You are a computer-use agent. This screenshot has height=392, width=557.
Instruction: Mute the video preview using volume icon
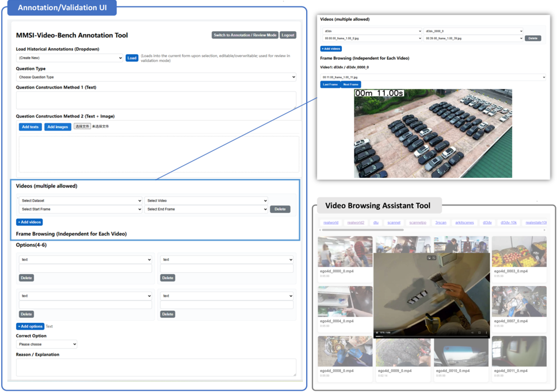click(x=472, y=333)
